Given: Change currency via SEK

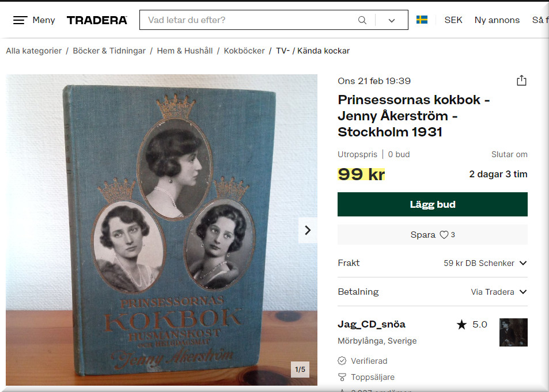Looking at the screenshot, I should click(x=453, y=20).
